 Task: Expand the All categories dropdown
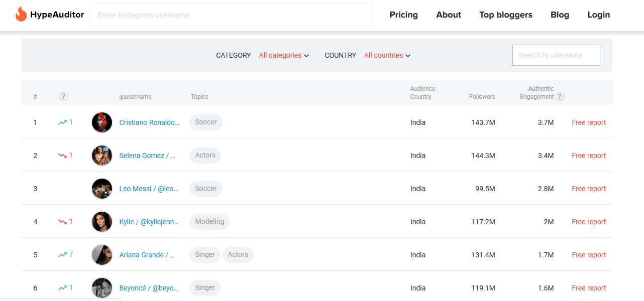[x=284, y=55]
